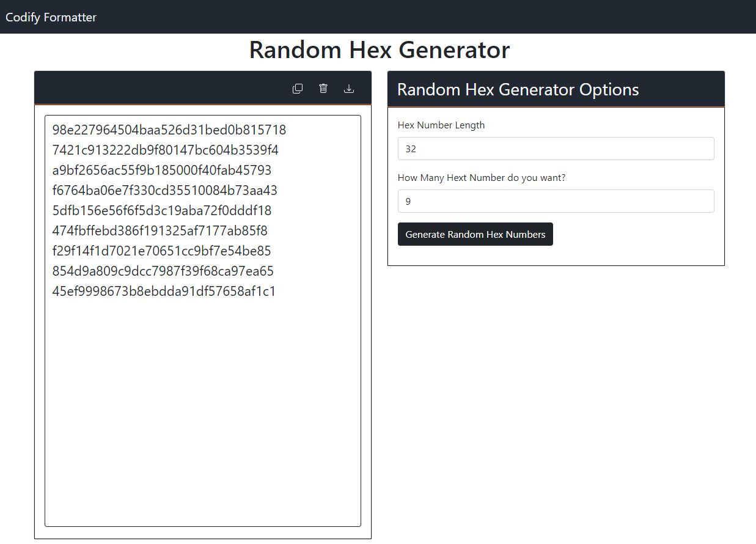This screenshot has height=544, width=756.
Task: Click the hex line starting with 474fbffe
Action: 160,231
